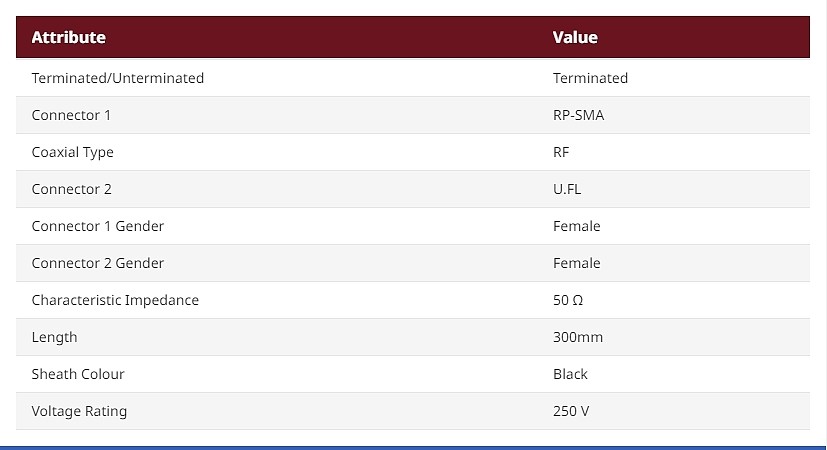The width and height of the screenshot is (827, 450).
Task: Click the RF coaxial type value
Action: pyautogui.click(x=561, y=152)
